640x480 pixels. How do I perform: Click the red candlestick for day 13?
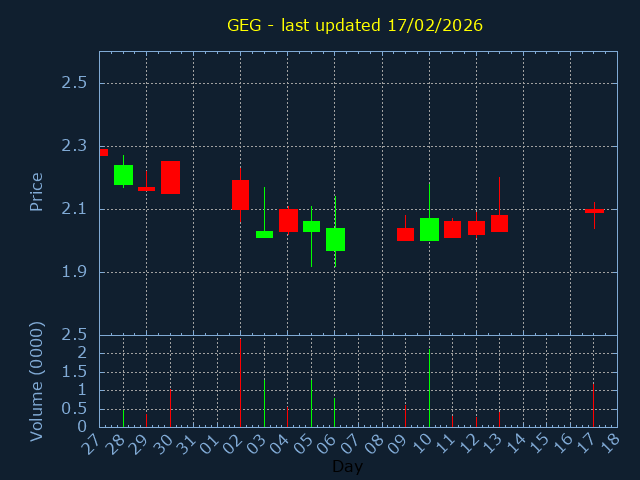pos(499,223)
